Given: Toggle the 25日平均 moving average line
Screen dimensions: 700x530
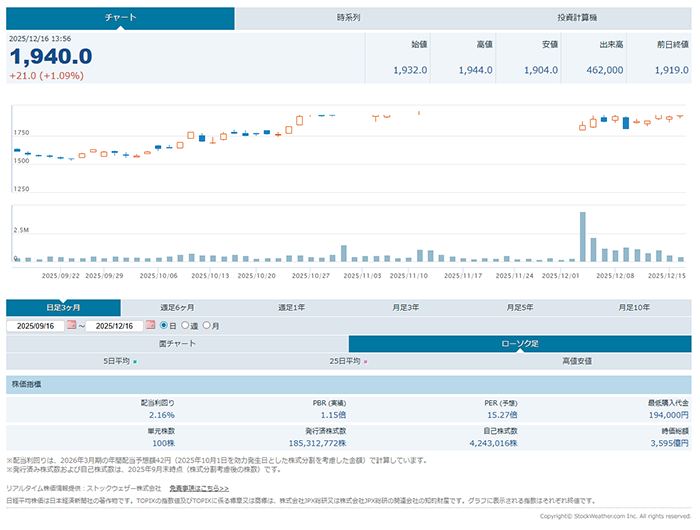Looking at the screenshot, I should click(348, 360).
